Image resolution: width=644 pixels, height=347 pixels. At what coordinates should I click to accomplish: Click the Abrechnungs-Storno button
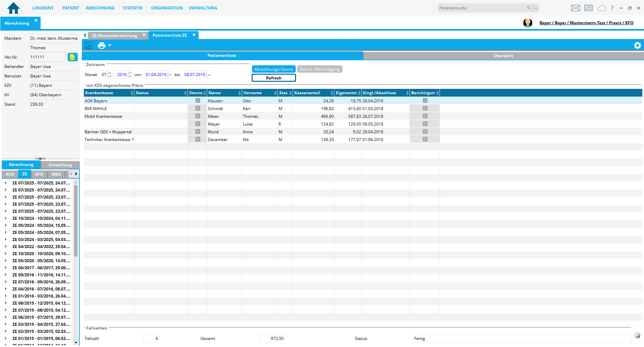(x=273, y=69)
